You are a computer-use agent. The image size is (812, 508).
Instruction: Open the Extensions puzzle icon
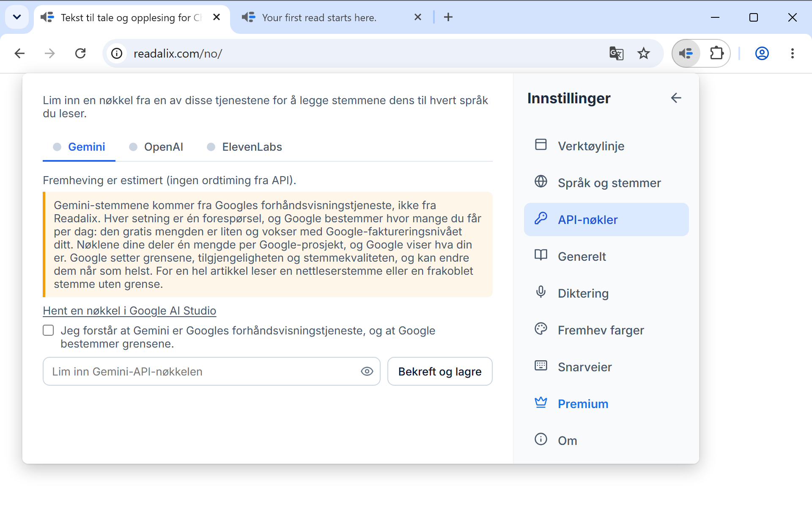click(717, 53)
